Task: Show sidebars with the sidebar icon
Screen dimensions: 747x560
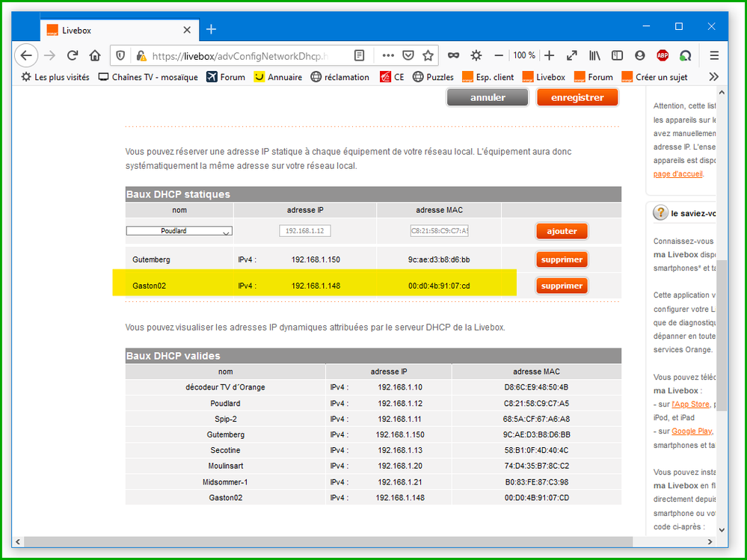Action: coord(618,55)
